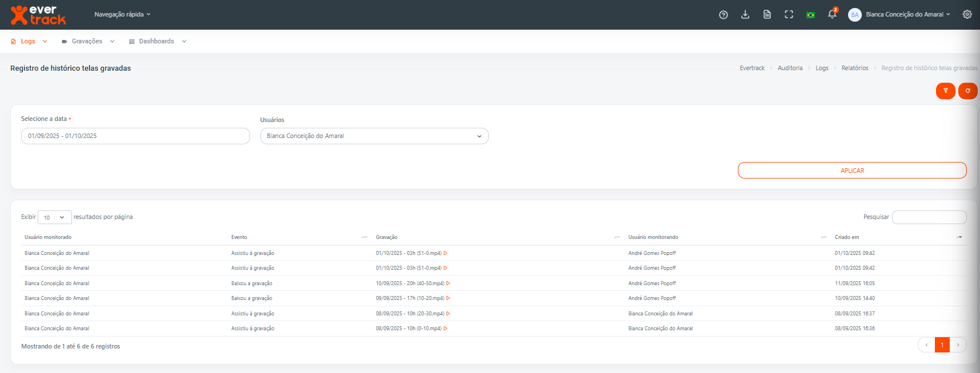The height and width of the screenshot is (373, 980).
Task: Click the orange filter icon button
Action: [x=945, y=91]
